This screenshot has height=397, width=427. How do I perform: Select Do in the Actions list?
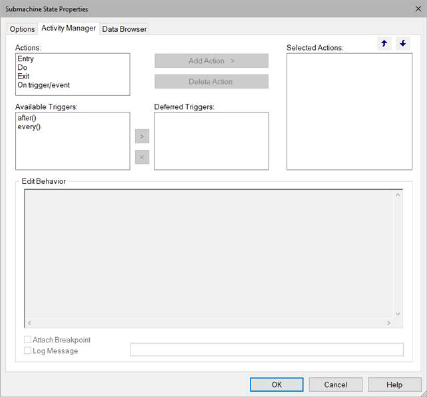pyautogui.click(x=22, y=68)
